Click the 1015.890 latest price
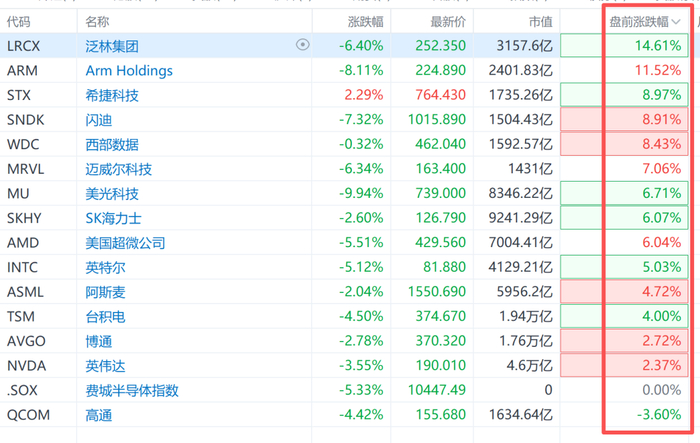The image size is (700, 443). coord(437,119)
